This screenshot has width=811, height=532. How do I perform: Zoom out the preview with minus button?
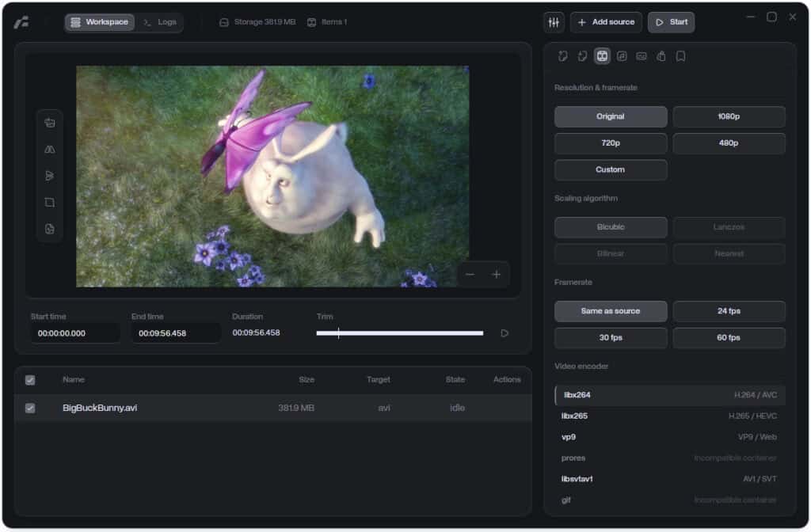pos(470,275)
